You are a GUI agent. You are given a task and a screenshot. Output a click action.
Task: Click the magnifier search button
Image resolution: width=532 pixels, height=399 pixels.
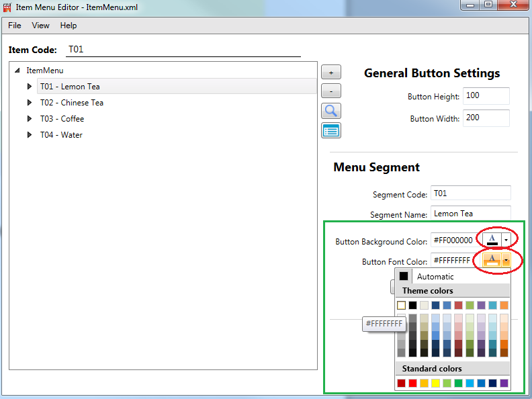(x=330, y=111)
